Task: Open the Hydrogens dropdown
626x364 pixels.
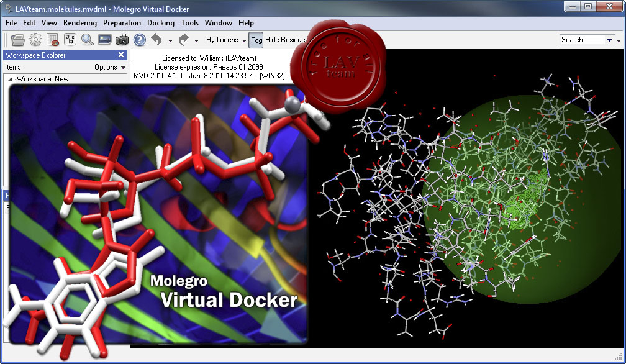Action: [x=226, y=40]
